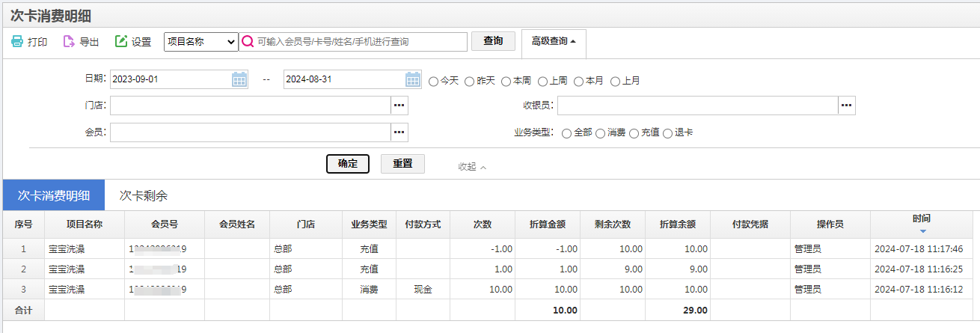Click the 会员 member input field
This screenshot has width=980, height=333.
(251, 132)
